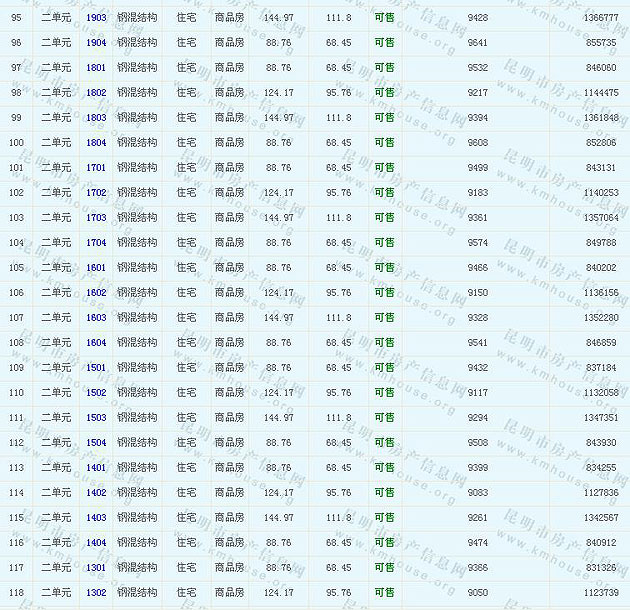Select the 1603 room link

(96, 318)
